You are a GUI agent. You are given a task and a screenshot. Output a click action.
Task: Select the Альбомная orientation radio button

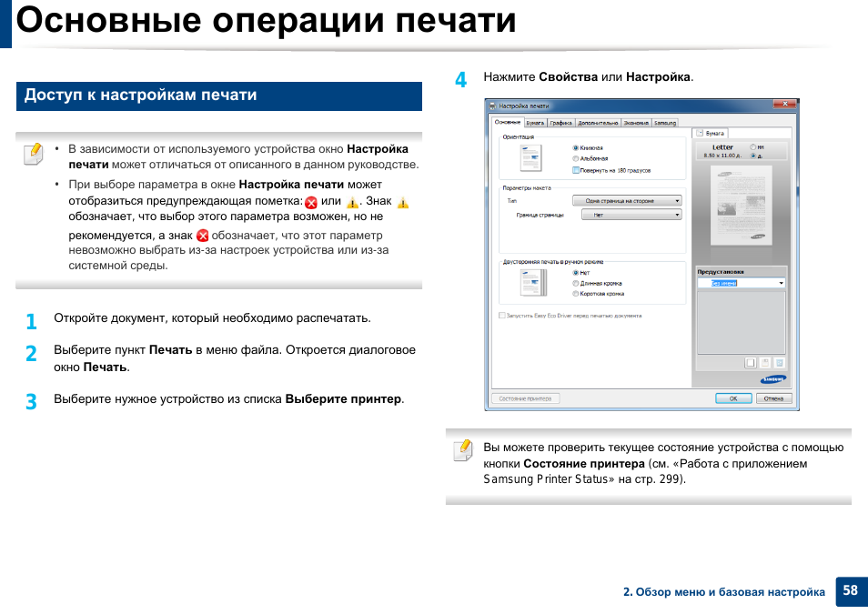tap(576, 158)
